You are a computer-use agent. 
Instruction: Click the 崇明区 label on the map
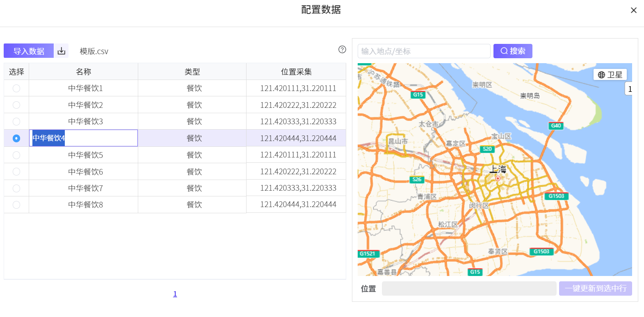coord(482,84)
